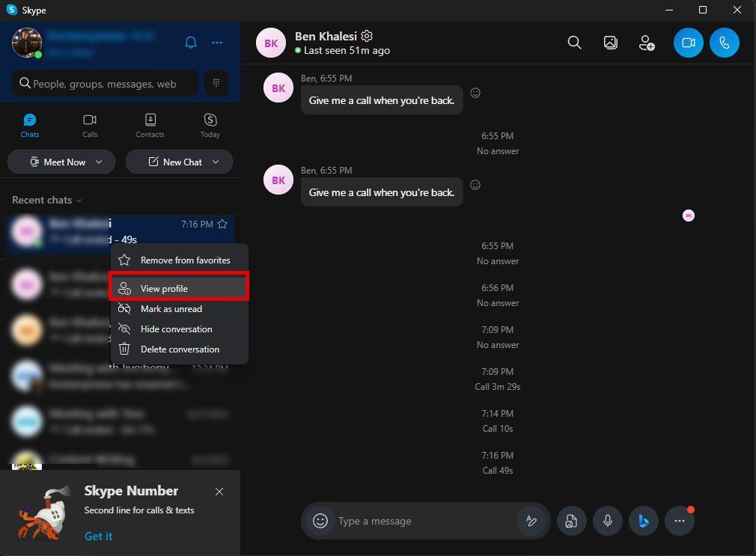Click the BK avatar in the chat header
This screenshot has height=556, width=756.
(271, 43)
